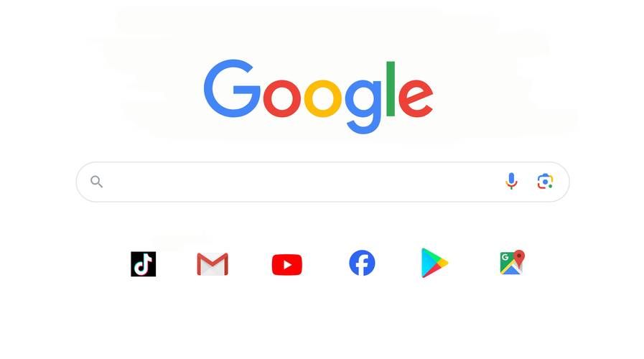Click the white play triangle on YouTube
The image size is (644, 359).
click(x=287, y=264)
